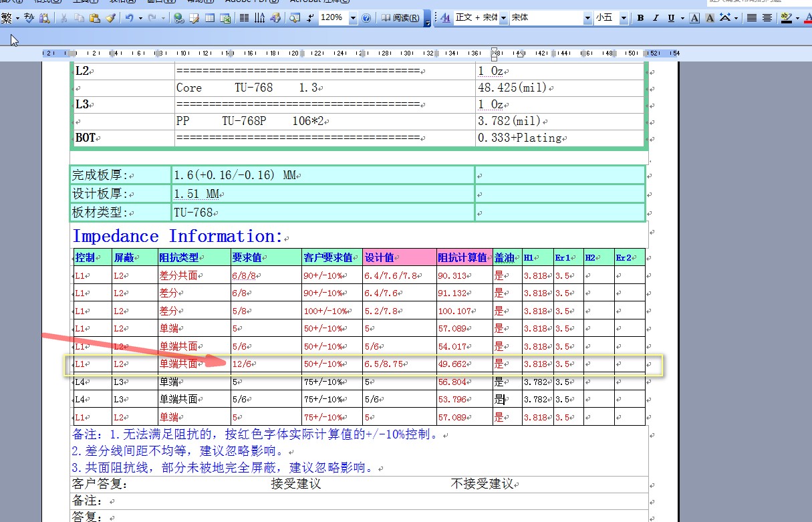Run the spelling and grammar check
The width and height of the screenshot is (812, 522).
coord(29,18)
